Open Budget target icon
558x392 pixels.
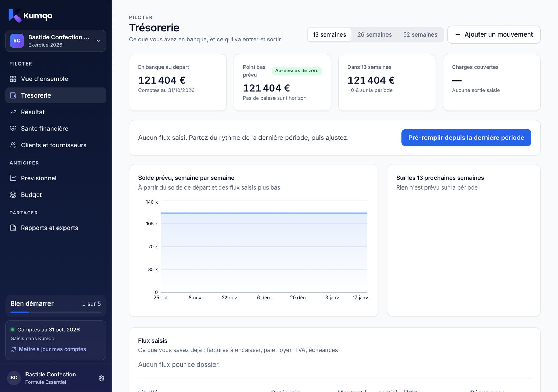click(x=13, y=195)
